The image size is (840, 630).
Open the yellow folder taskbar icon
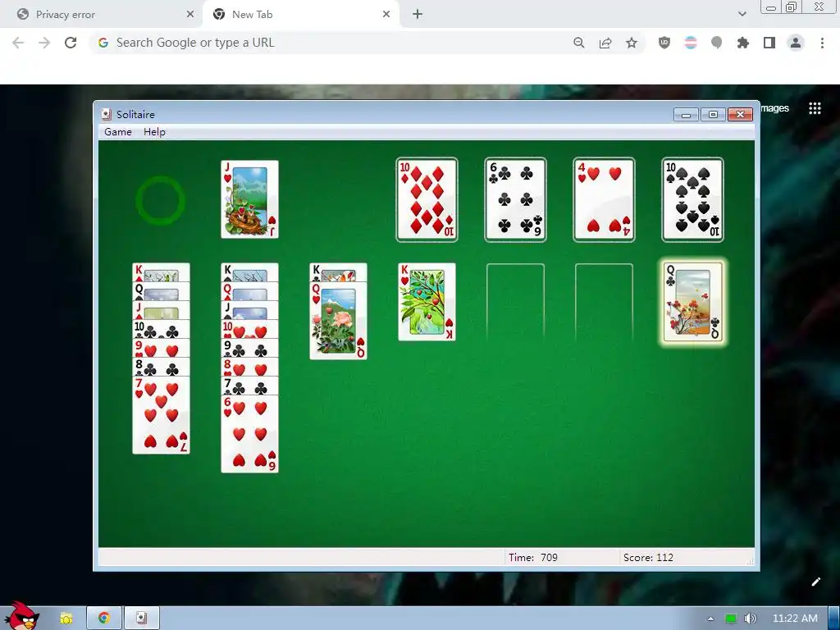[66, 619]
